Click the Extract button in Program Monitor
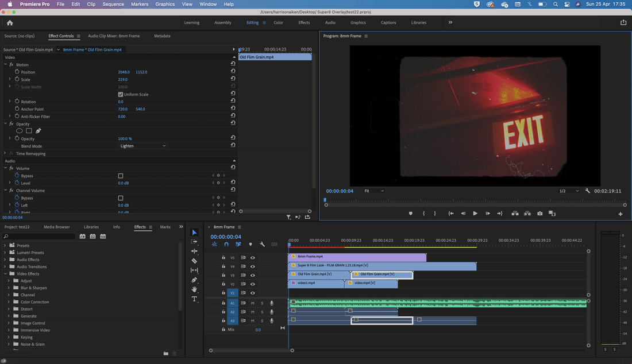This screenshot has width=632, height=364. (527, 214)
